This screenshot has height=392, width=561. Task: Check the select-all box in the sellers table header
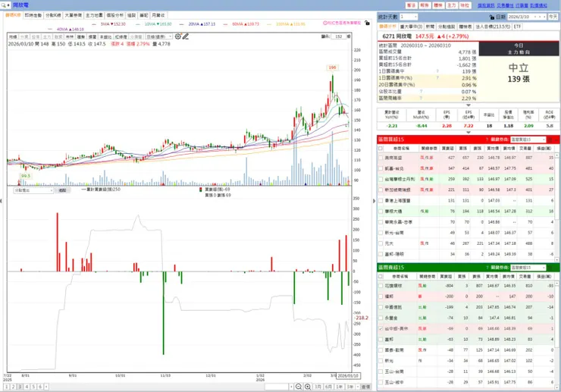[381, 276]
